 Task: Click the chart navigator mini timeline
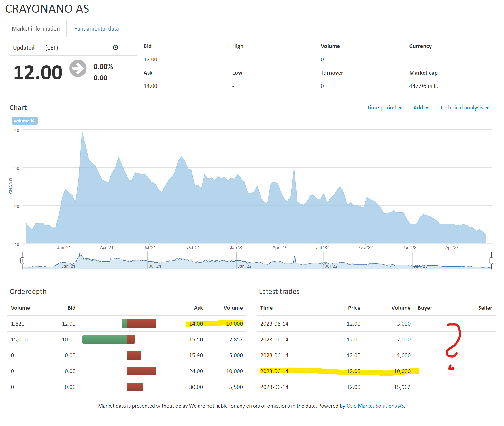coord(257,261)
